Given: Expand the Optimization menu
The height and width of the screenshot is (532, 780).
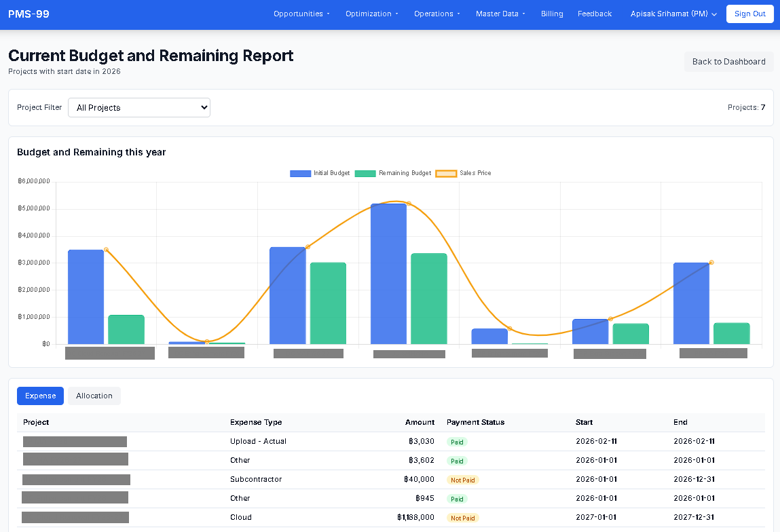Looking at the screenshot, I should 371,14.
